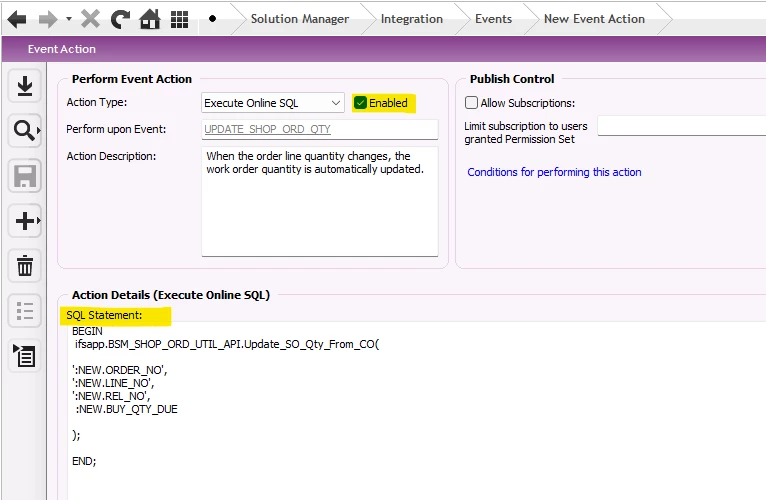Image resolution: width=766 pixels, height=500 pixels.
Task: Select New Event Action breadcrumb
Action: pyautogui.click(x=594, y=19)
